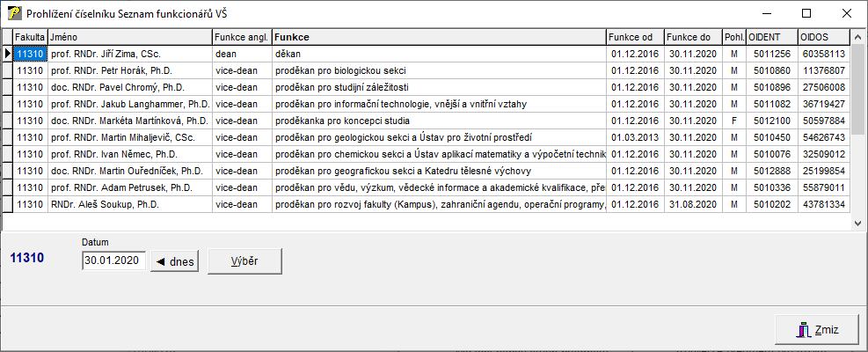Viewport: 868px width, 352px height.
Task: Click the Fakulta column header
Action: (x=30, y=37)
